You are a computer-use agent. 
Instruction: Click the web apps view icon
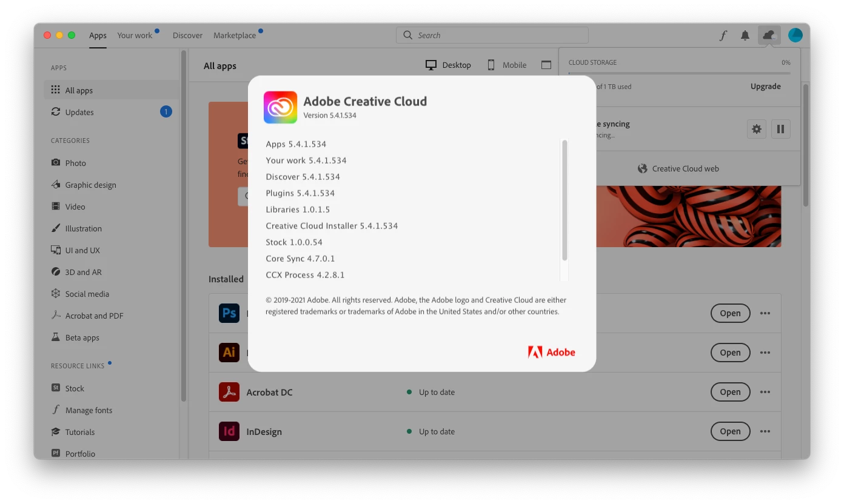[x=546, y=65]
